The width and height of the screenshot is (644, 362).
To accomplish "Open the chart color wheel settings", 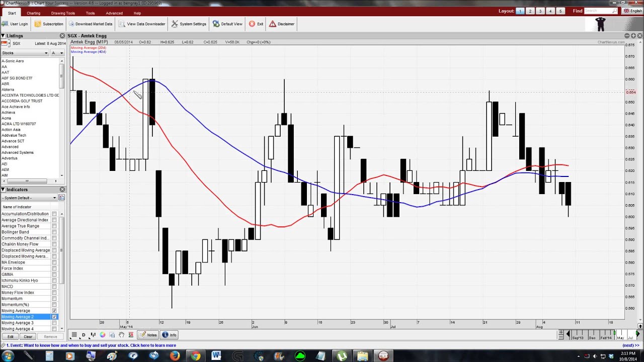I will click(x=103, y=335).
